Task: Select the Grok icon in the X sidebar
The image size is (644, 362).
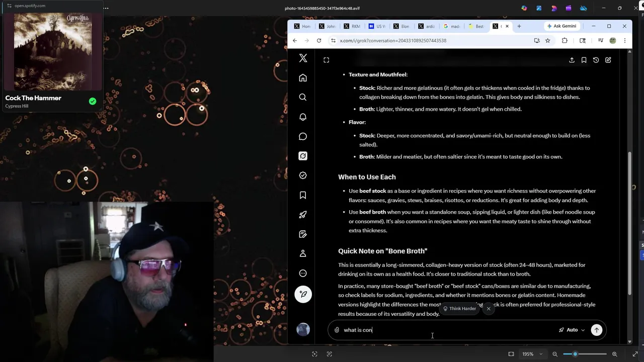Action: [x=303, y=156]
